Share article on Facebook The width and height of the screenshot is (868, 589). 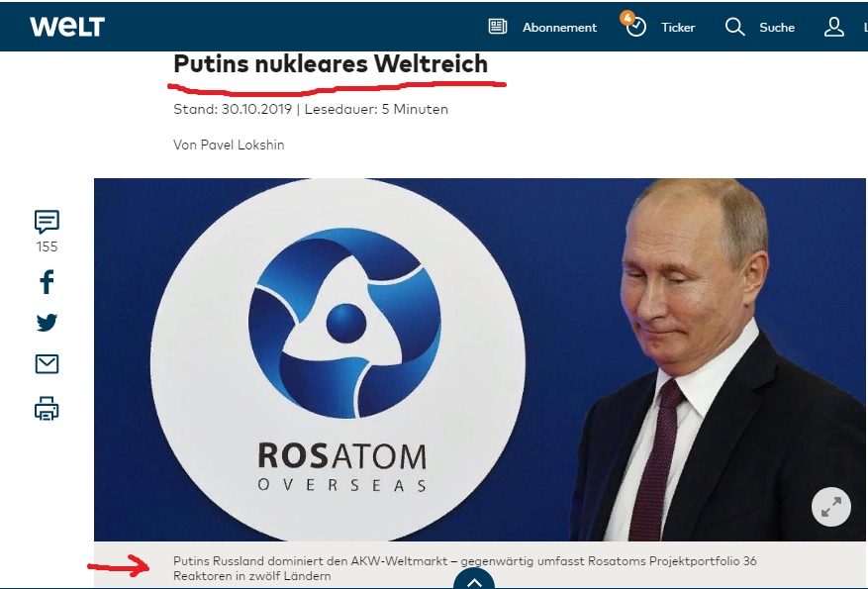tap(48, 282)
